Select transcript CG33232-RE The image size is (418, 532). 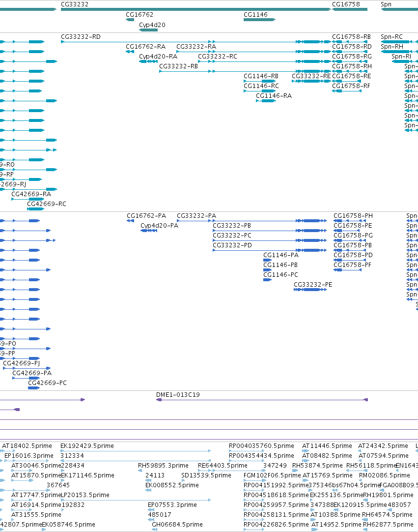311,76
